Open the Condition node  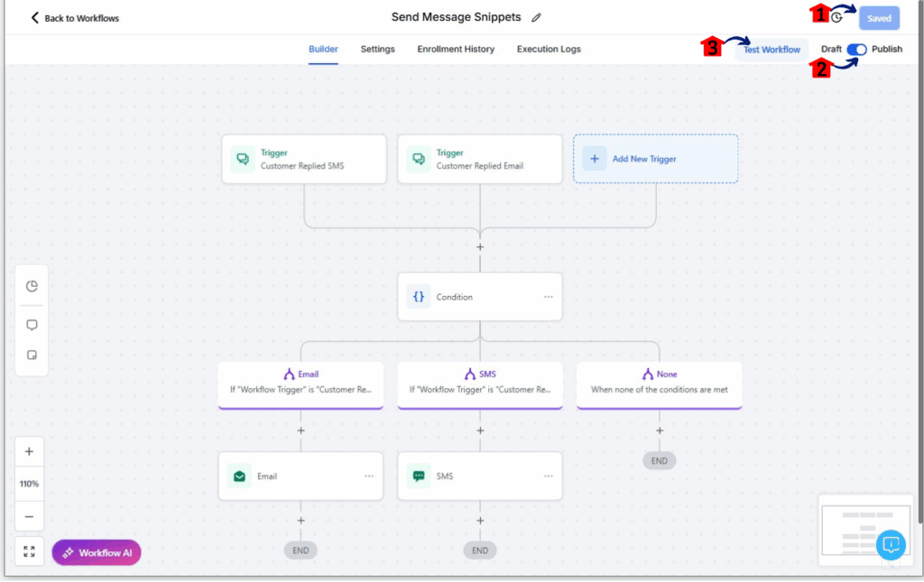480,297
